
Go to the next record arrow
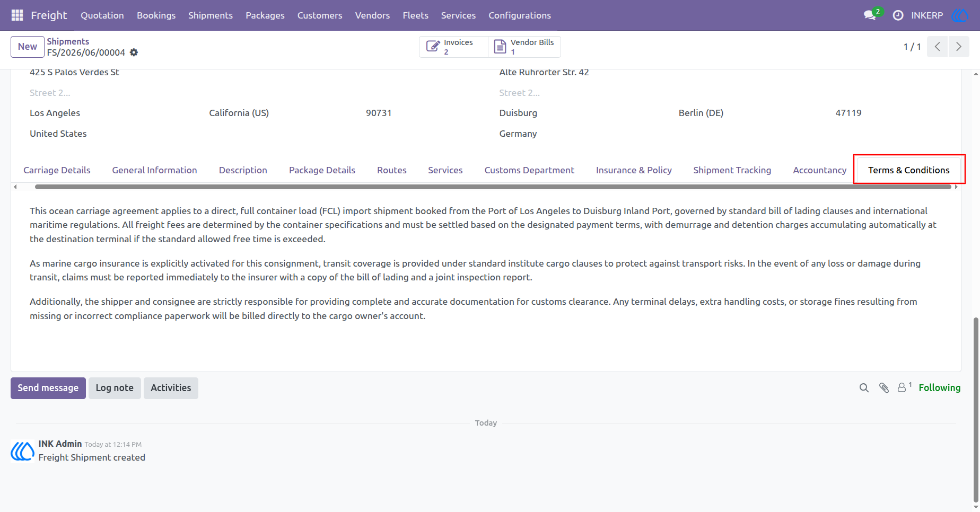coord(959,47)
